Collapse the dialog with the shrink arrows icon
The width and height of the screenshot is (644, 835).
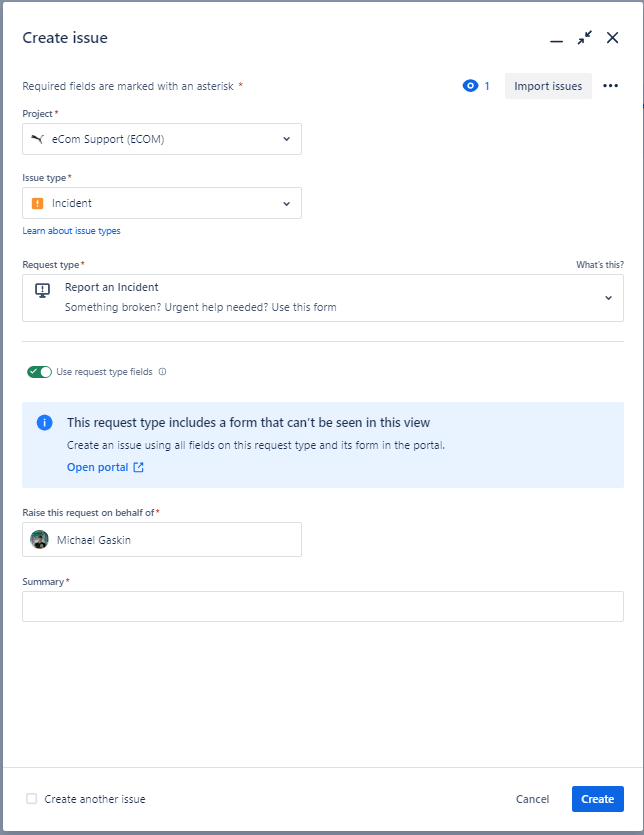tap(584, 38)
